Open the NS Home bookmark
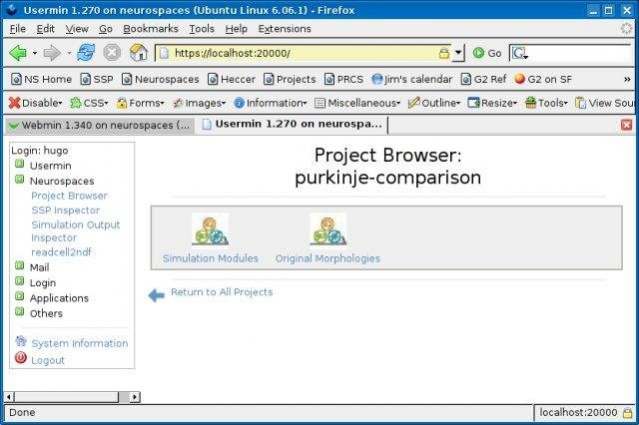The height and width of the screenshot is (425, 639). (41, 79)
